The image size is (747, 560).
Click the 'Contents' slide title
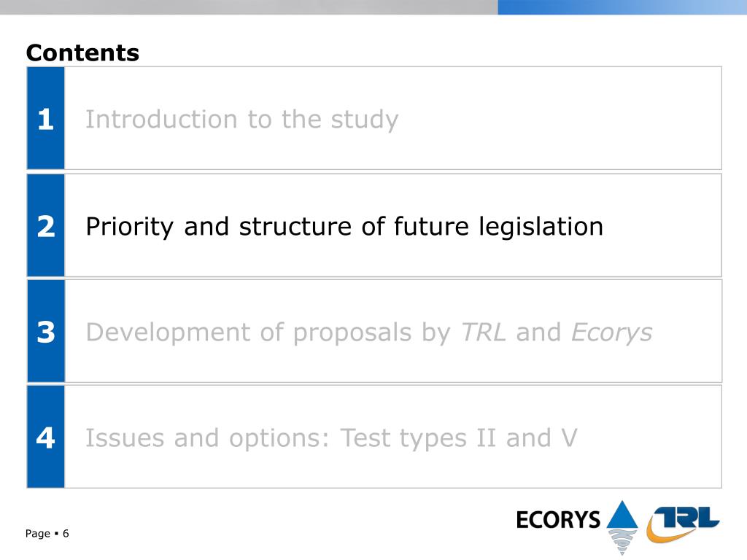[x=82, y=52]
